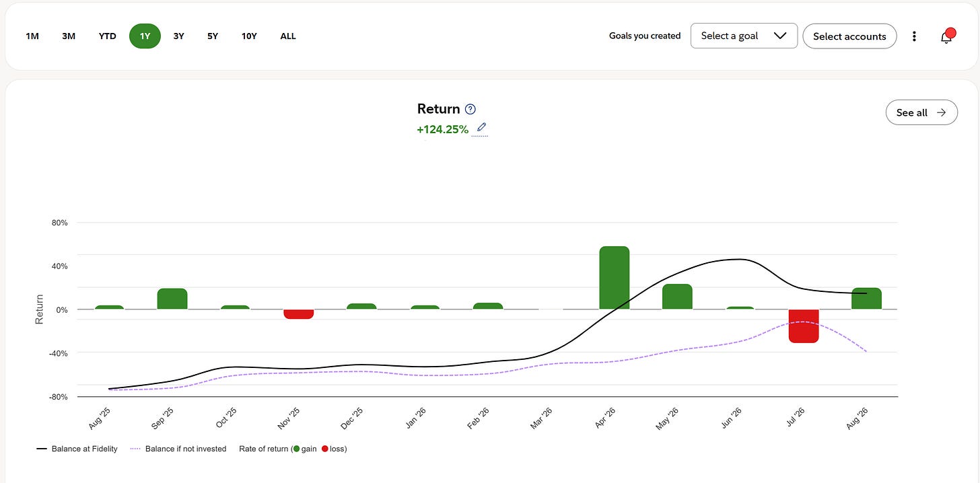
Task: Open the three-dot more options menu
Action: 914,36
